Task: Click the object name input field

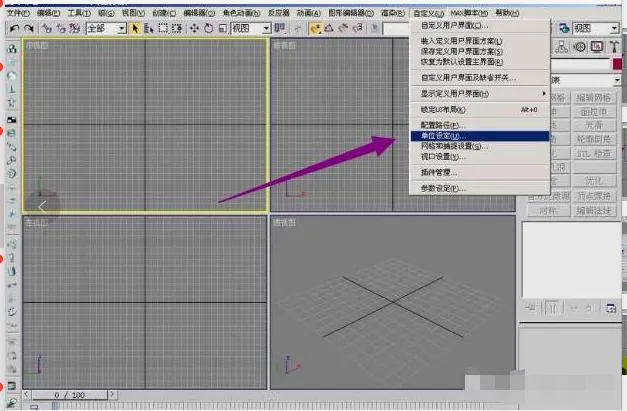Action: pyautogui.click(x=581, y=64)
